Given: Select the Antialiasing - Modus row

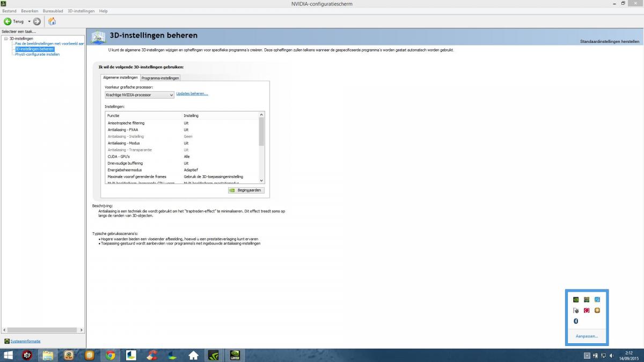Looking at the screenshot, I should 182,143.
